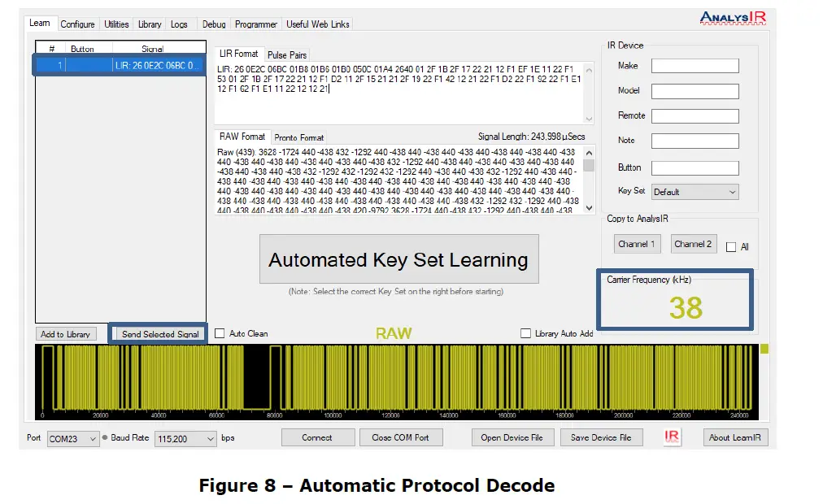Click the red IR logo icon
823x504 pixels.
coord(671,437)
